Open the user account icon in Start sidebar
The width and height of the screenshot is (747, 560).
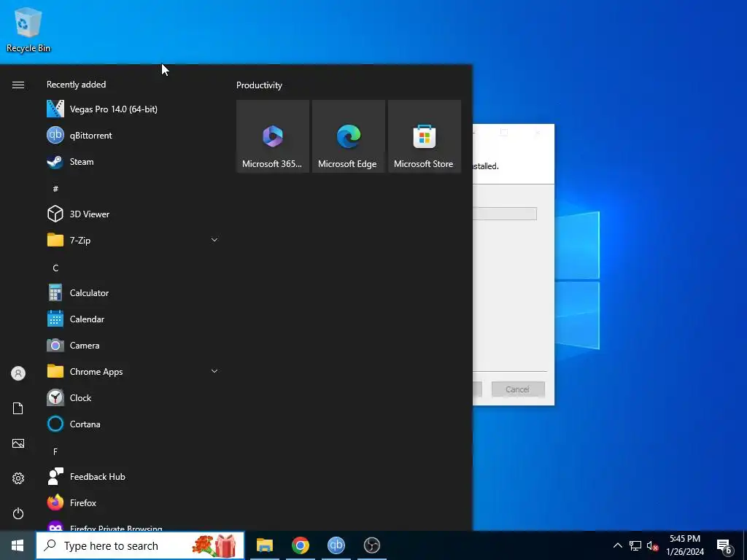18,373
